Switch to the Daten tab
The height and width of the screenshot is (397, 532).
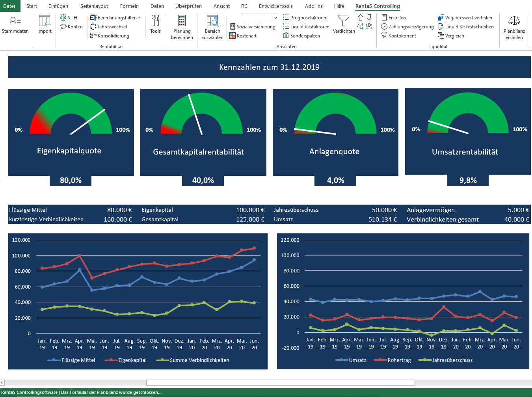coord(157,6)
